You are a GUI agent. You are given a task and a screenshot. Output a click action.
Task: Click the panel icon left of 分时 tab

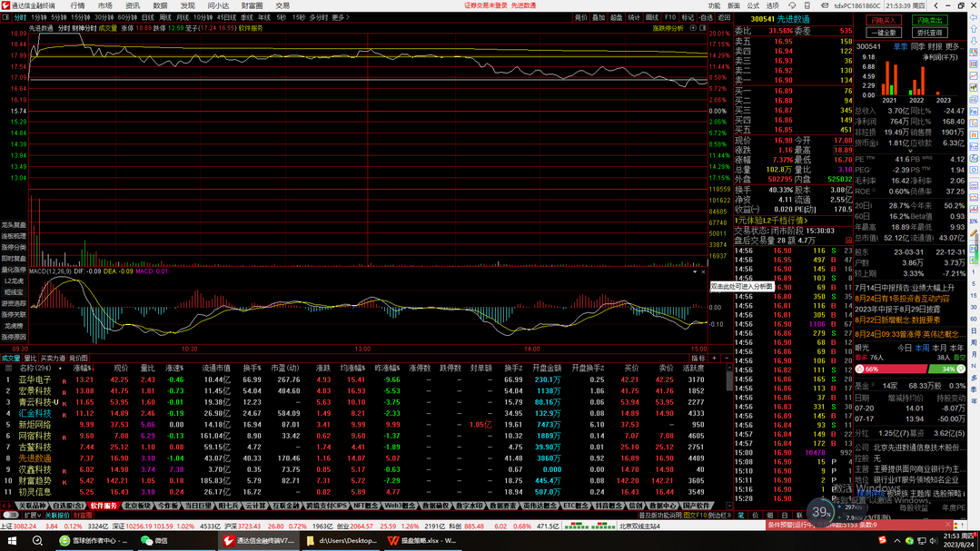[x=5, y=17]
